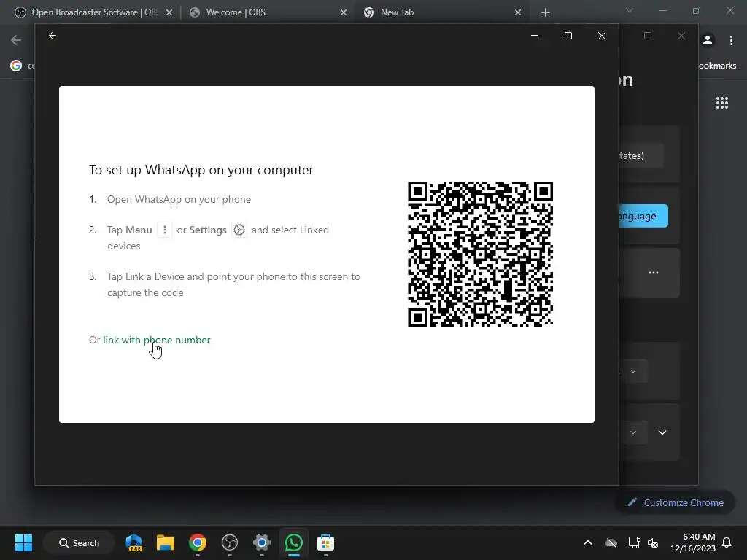Close the New Tab tab
The height and width of the screenshot is (560, 747).
pyautogui.click(x=518, y=12)
